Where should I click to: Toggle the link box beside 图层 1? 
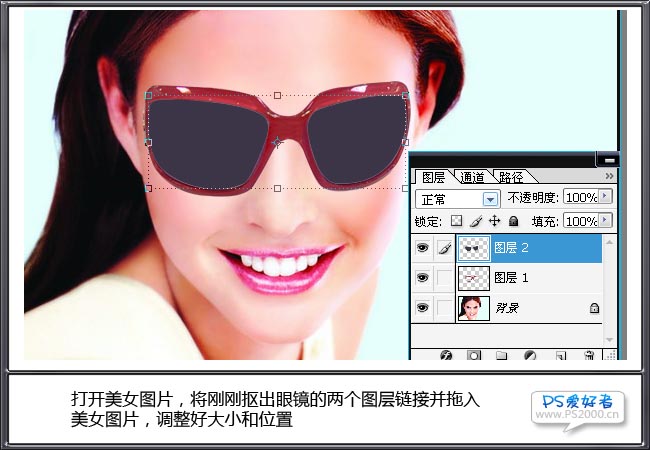pyautogui.click(x=445, y=278)
